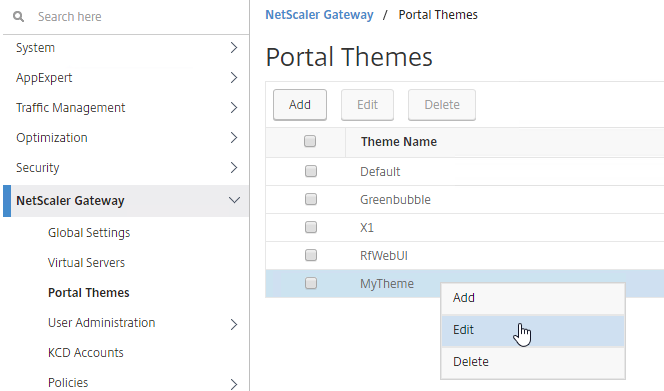This screenshot has height=391, width=664.
Task: Open the NetScaler Gateway breadcrumb link
Action: point(319,15)
